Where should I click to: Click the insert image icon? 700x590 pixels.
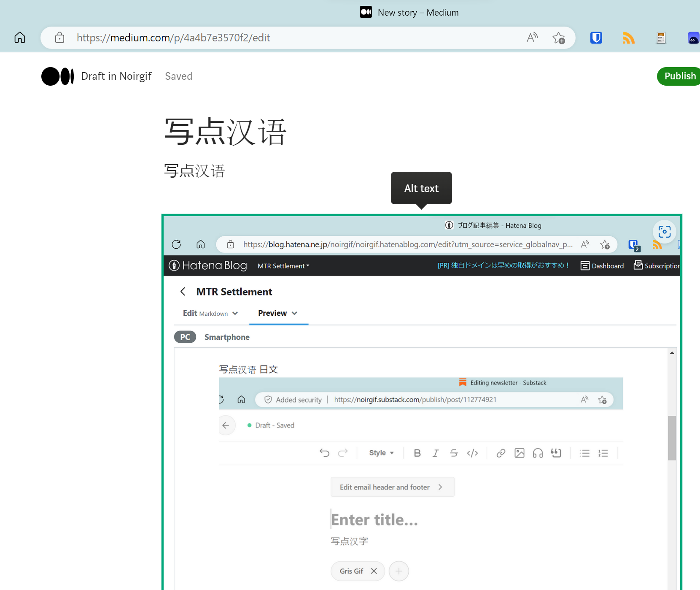coord(519,453)
